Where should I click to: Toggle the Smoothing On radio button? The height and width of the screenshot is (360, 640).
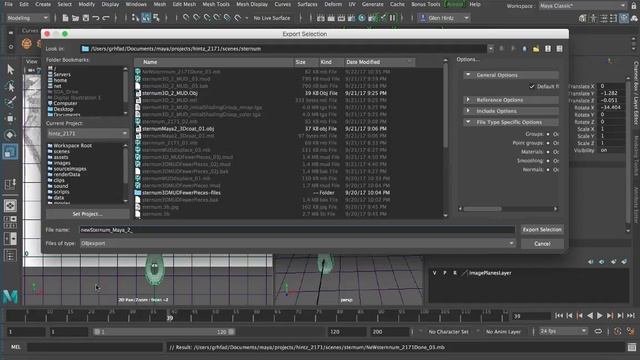pos(548,161)
